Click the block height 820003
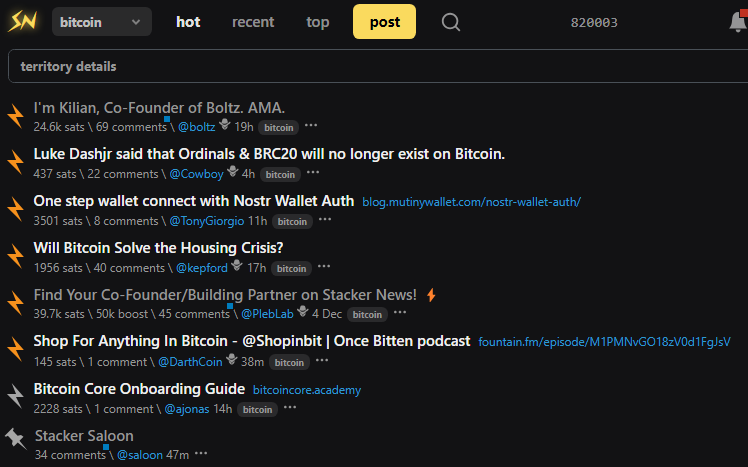 [594, 22]
